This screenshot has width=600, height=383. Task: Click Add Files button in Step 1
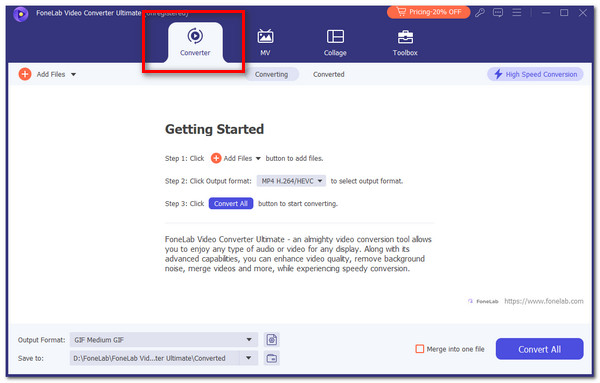coord(235,158)
